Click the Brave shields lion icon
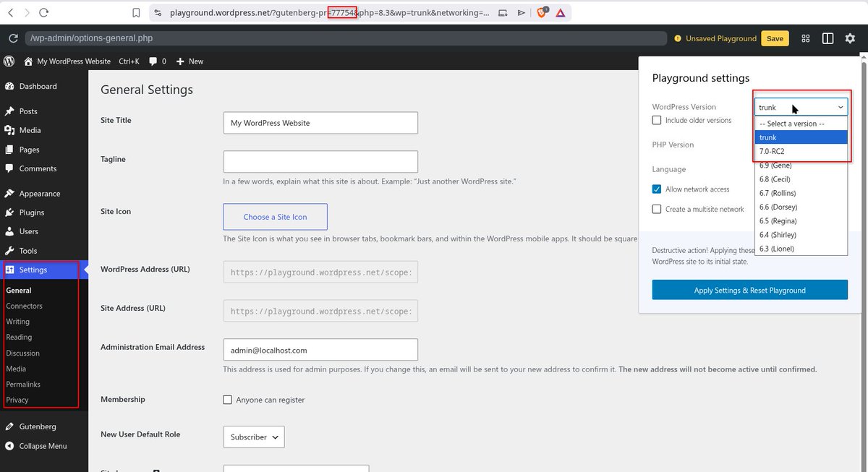868x472 pixels. coord(542,12)
